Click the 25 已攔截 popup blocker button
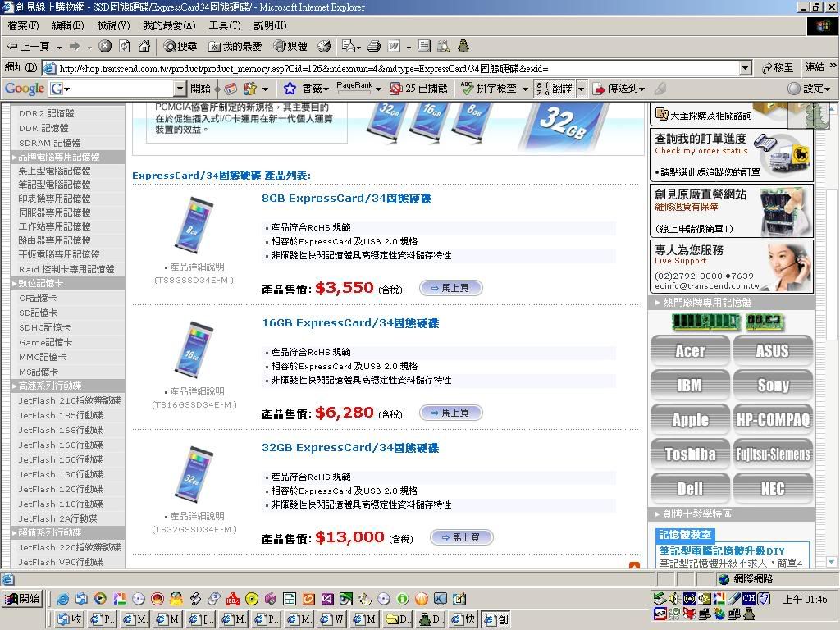Screen dimensions: 840x630 tap(419, 89)
